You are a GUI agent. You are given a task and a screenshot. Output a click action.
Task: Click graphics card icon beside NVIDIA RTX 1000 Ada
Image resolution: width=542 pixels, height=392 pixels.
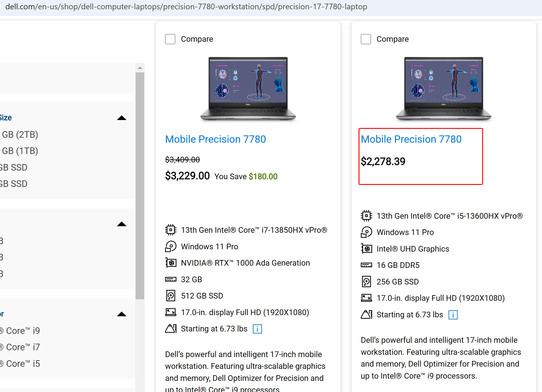tap(171, 263)
